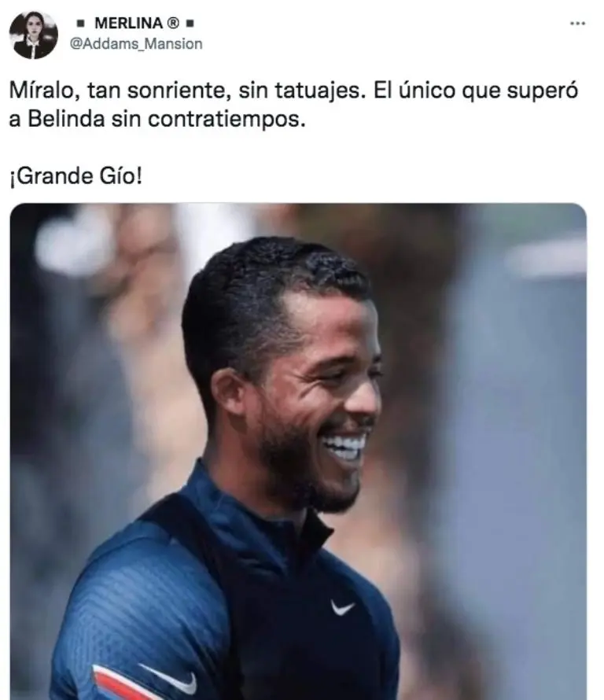
Task: Open the attached photo of the smiling man
Action: (298, 451)
